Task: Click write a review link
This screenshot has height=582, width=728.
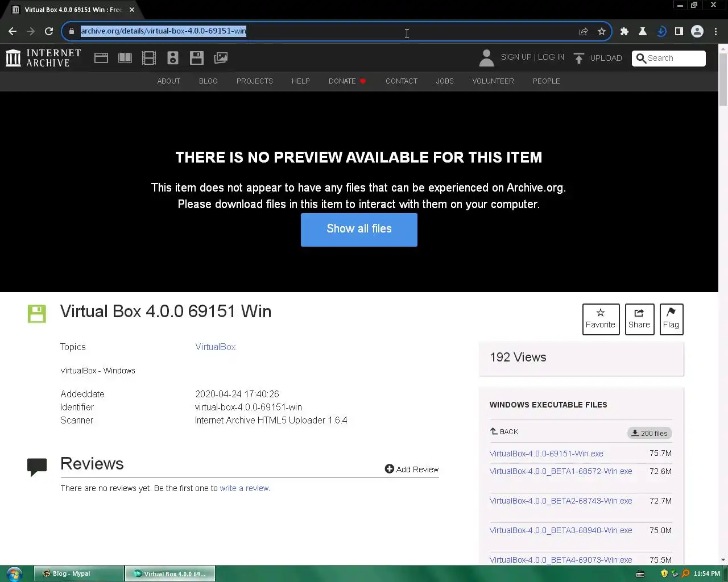Action: coord(245,488)
